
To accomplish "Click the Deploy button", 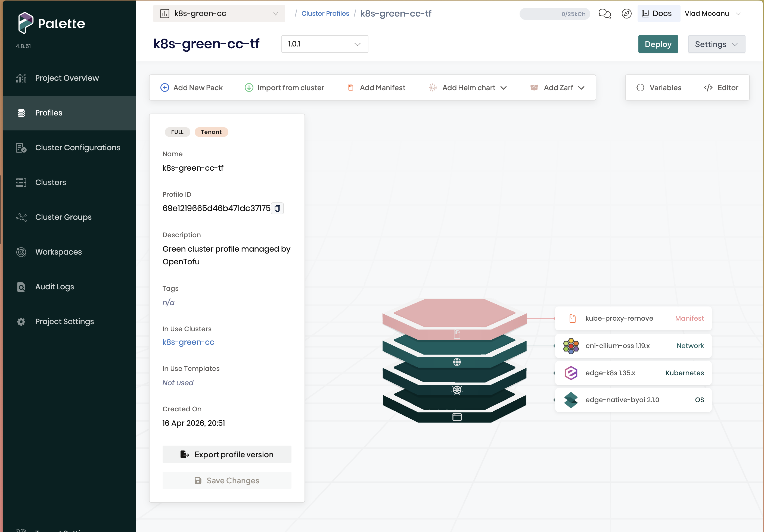I will [658, 44].
